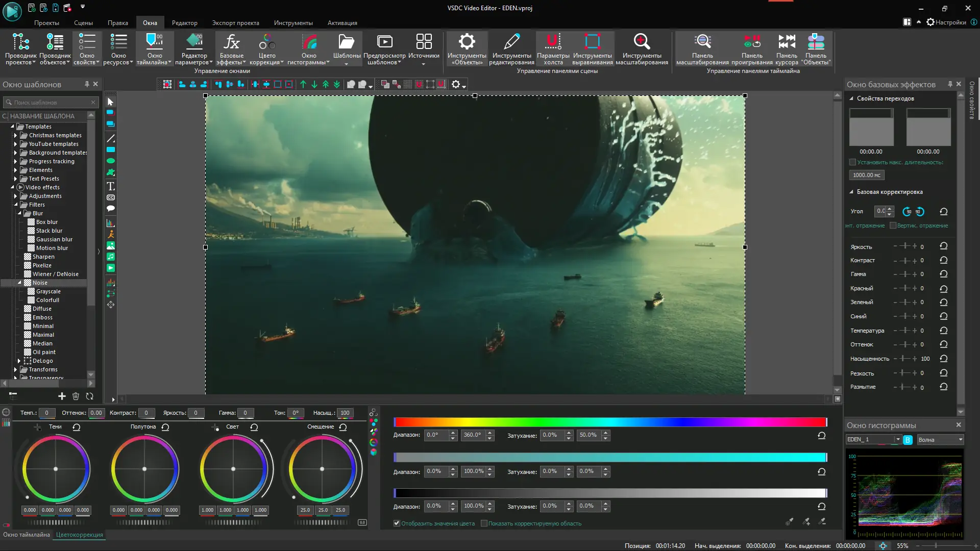
Task: Open the Settings button
Action: pyautogui.click(x=946, y=22)
